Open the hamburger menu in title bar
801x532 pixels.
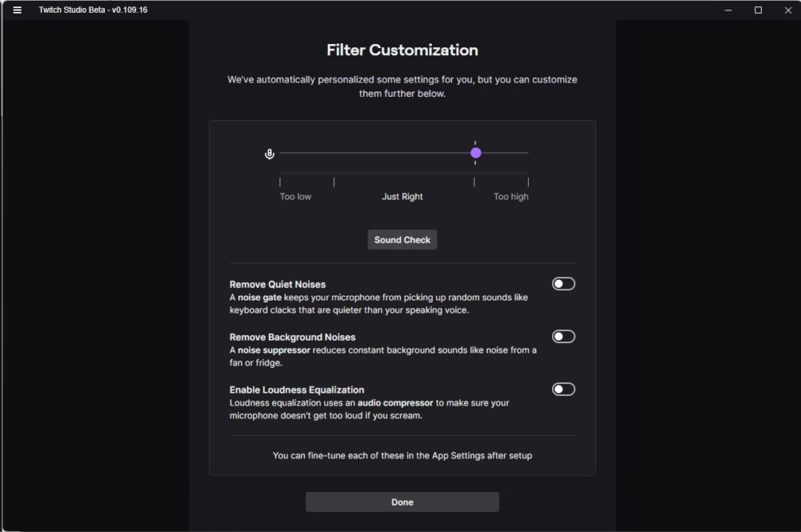coord(18,10)
